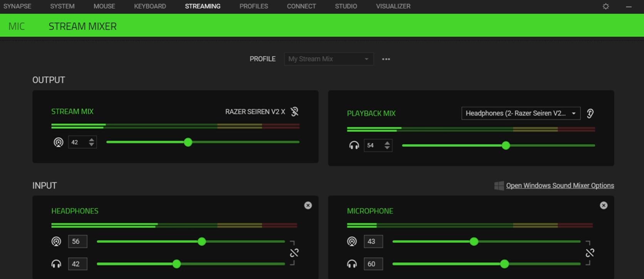Open Windows Sound Mixer Options link

pos(560,186)
